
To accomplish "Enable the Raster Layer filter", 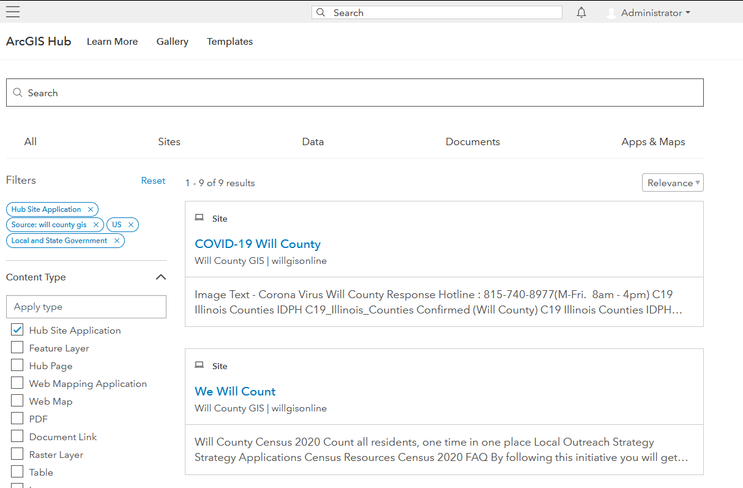I will (x=17, y=454).
